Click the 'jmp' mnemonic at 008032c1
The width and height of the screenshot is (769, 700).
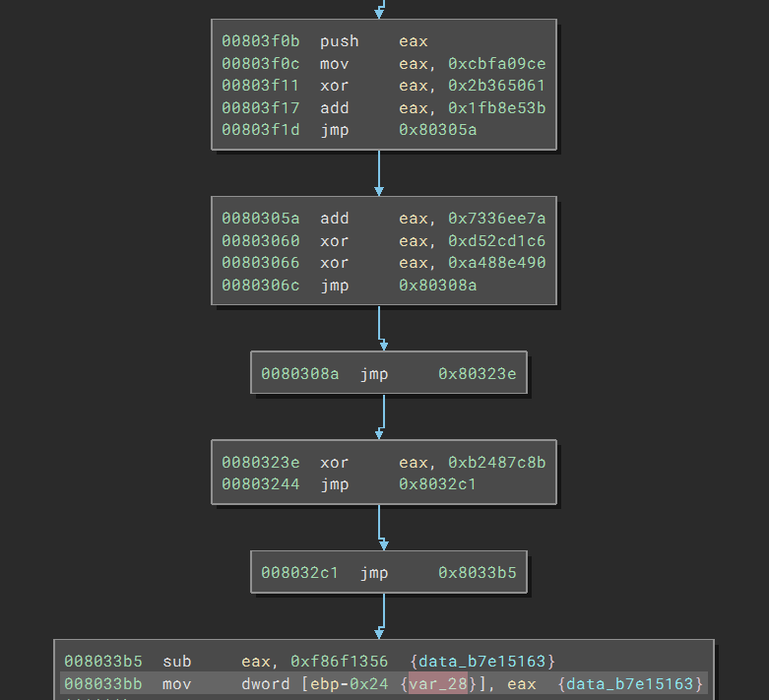coord(374,572)
